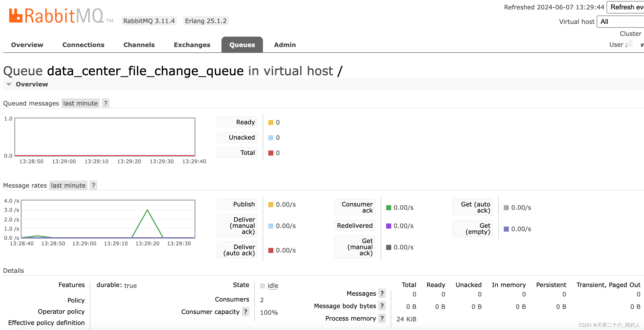Screen dimensions: 644x330
Task: Click the Admin nav icon
Action: click(284, 44)
